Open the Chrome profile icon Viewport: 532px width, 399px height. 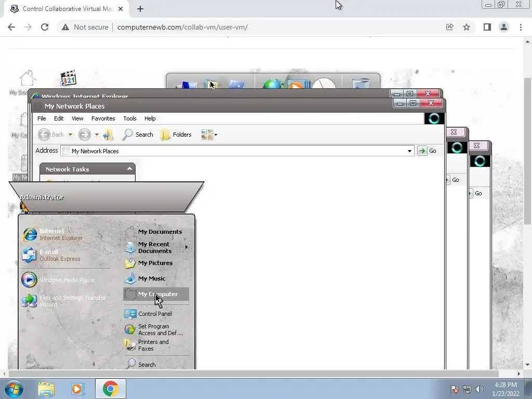(504, 27)
